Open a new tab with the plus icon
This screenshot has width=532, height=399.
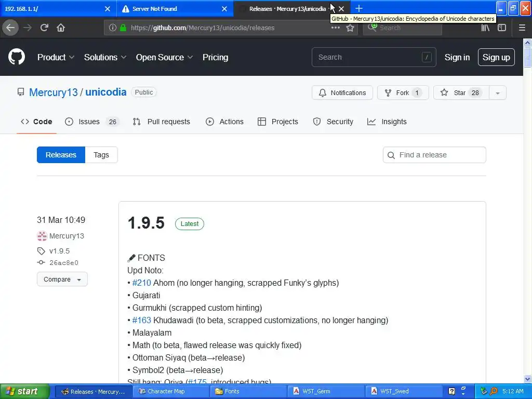pos(359,8)
